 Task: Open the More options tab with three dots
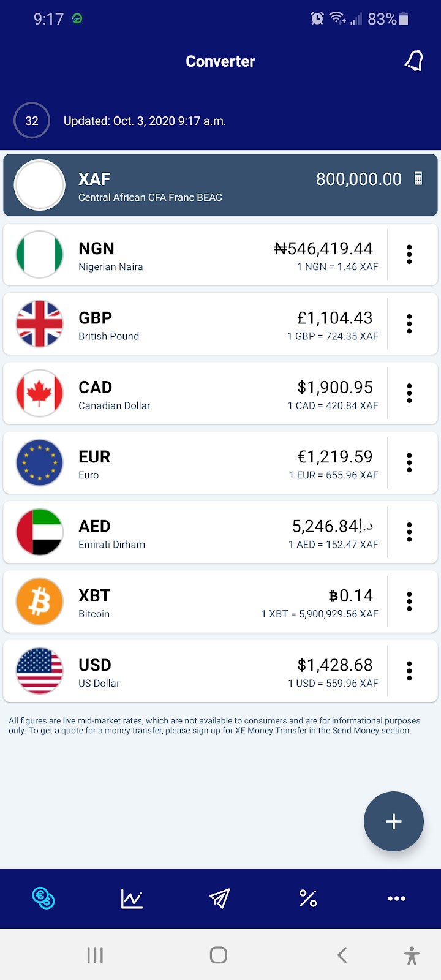396,899
